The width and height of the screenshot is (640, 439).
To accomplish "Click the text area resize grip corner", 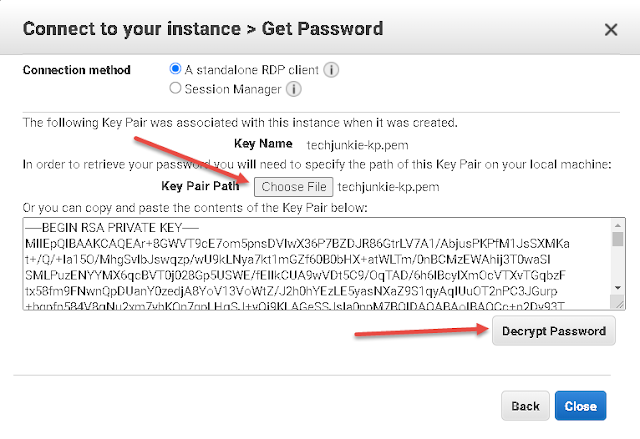I will pyautogui.click(x=618, y=303).
